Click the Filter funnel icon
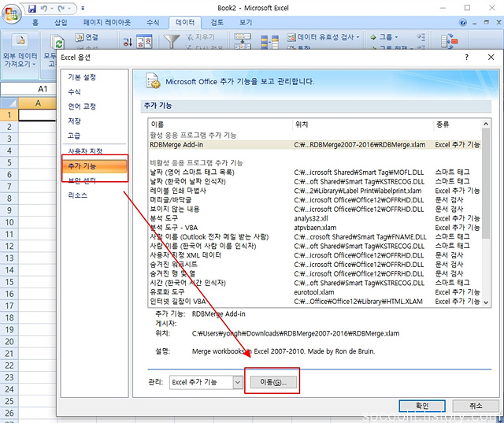 tap(172, 41)
